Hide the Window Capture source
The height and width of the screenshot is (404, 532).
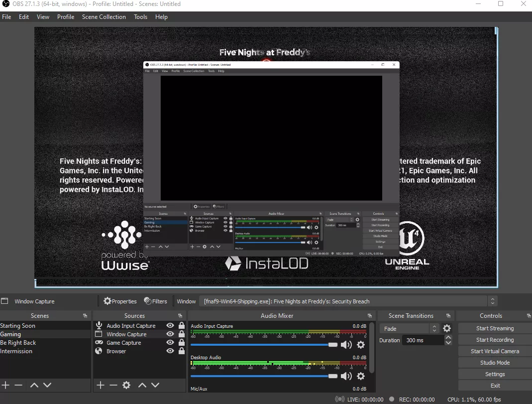(x=170, y=334)
